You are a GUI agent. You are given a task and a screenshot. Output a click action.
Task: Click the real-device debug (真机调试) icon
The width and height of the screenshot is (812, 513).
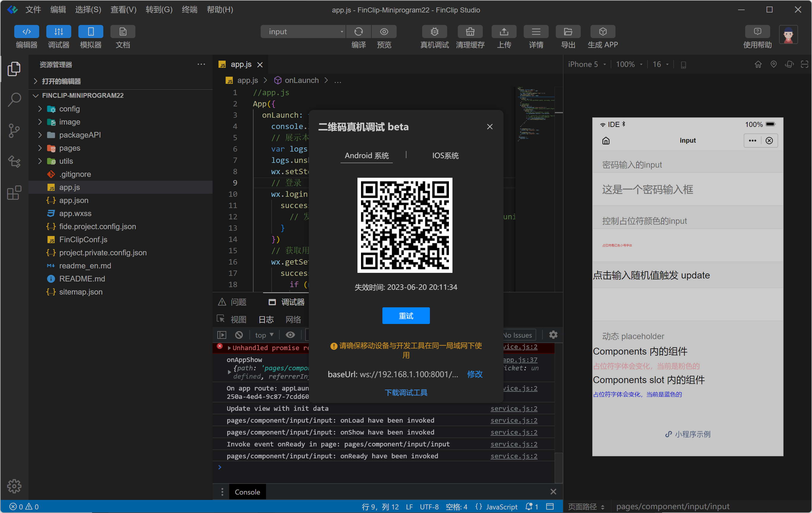(x=434, y=32)
